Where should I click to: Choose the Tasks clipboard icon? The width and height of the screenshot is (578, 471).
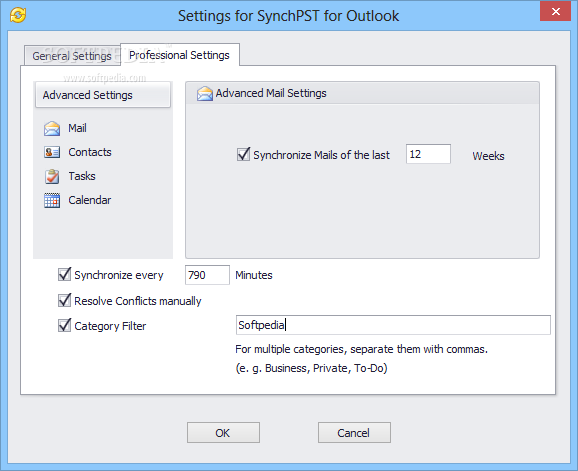(x=52, y=176)
